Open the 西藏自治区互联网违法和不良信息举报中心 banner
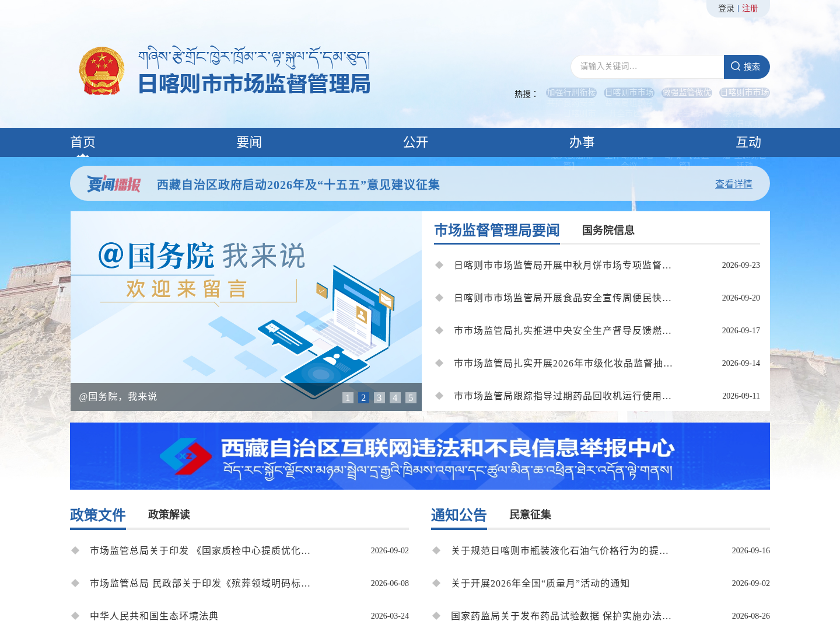 click(x=420, y=456)
